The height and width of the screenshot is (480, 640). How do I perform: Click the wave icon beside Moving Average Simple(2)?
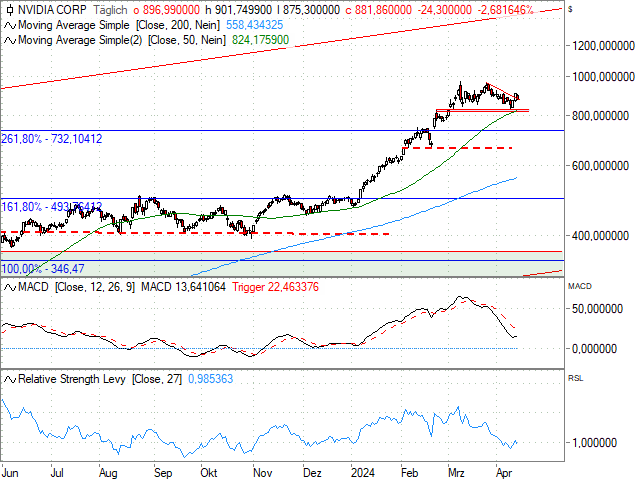[10, 40]
